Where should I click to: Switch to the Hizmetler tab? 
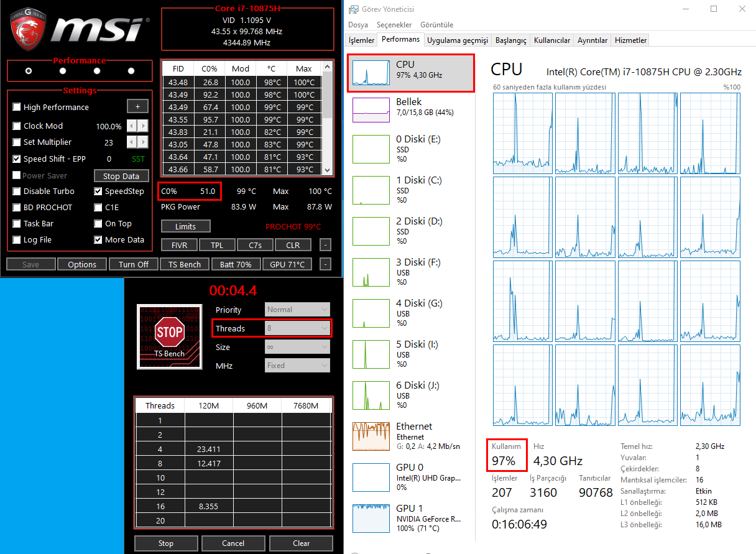point(630,40)
